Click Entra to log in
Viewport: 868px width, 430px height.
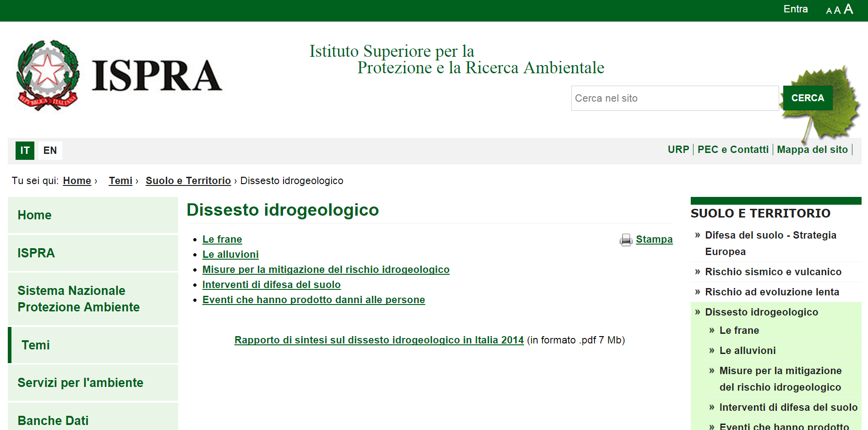coord(796,9)
